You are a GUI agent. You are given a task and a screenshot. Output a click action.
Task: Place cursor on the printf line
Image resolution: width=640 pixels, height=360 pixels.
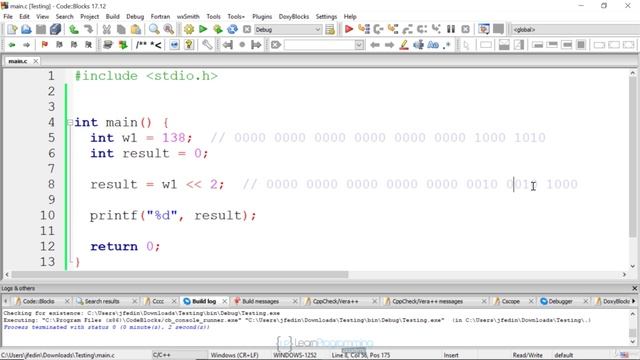point(173,215)
